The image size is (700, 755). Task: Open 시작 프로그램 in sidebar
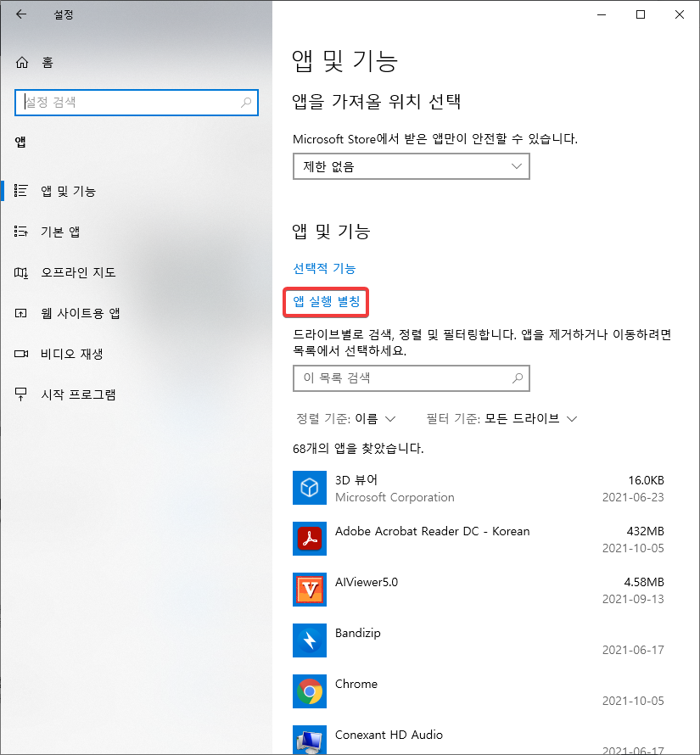click(79, 394)
